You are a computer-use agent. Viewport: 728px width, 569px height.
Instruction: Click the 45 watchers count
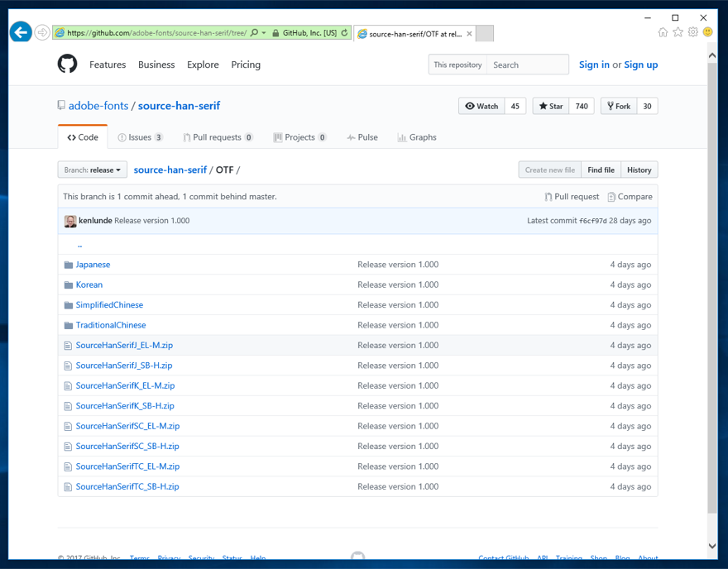tap(515, 106)
